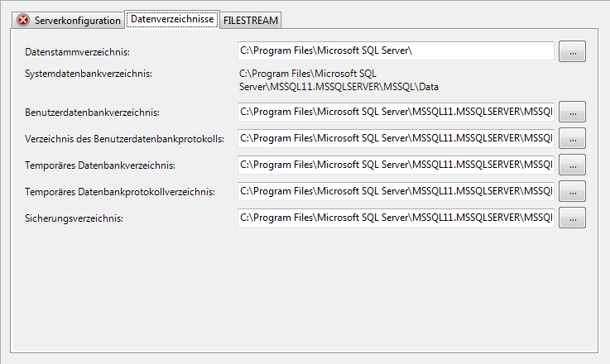
Task: Select the Verzeichnis des Benutzerdatenbankprotokolls input
Action: 396,138
